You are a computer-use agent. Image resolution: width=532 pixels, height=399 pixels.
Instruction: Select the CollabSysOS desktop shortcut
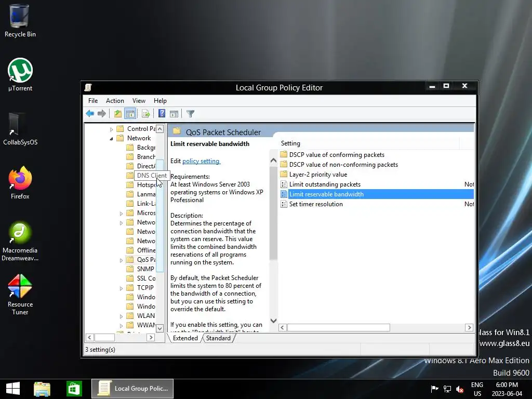click(20, 129)
